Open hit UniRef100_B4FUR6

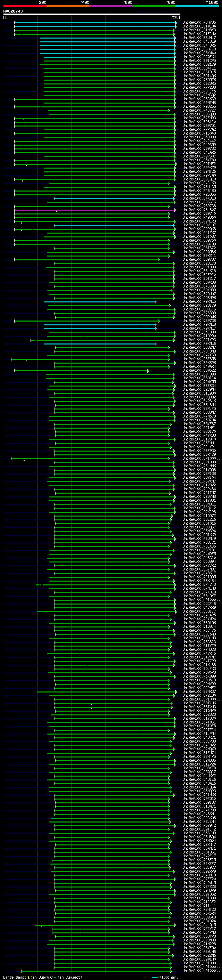click(199, 45)
